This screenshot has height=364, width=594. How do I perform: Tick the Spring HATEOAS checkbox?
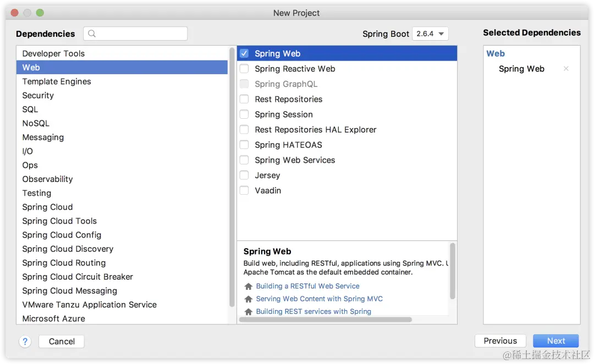[244, 145]
